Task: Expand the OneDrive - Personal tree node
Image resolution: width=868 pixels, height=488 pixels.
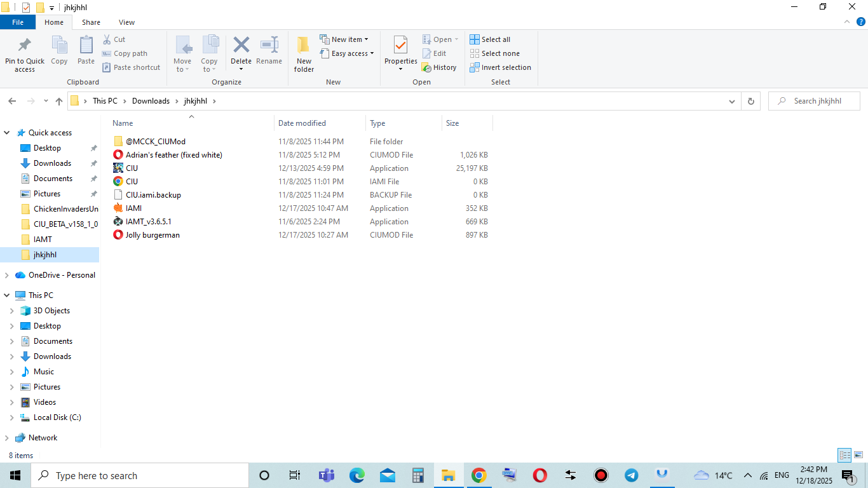Action: point(7,275)
